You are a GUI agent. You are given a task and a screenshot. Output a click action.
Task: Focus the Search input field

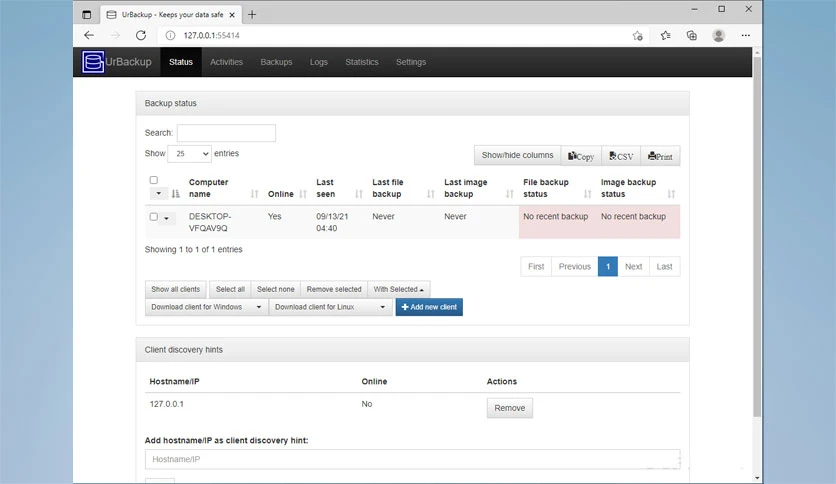point(226,133)
